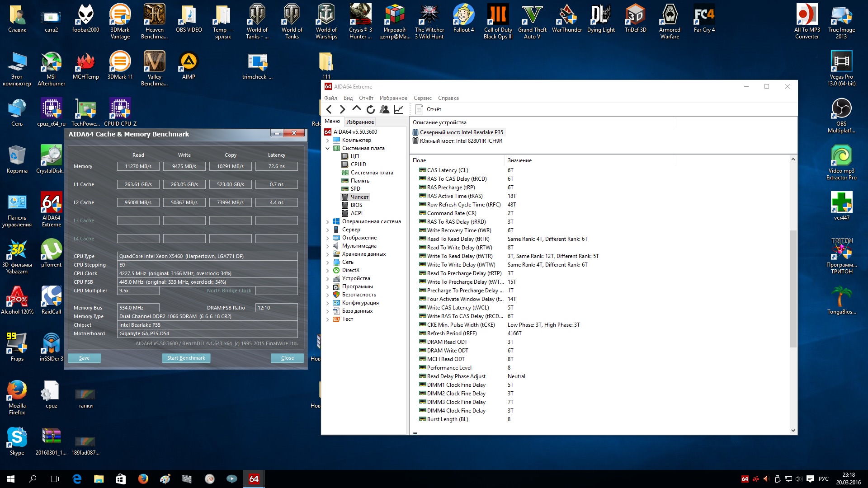This screenshot has width=868, height=488.
Task: Click the user manager icon in AIDA64 toolbar
Action: (384, 109)
